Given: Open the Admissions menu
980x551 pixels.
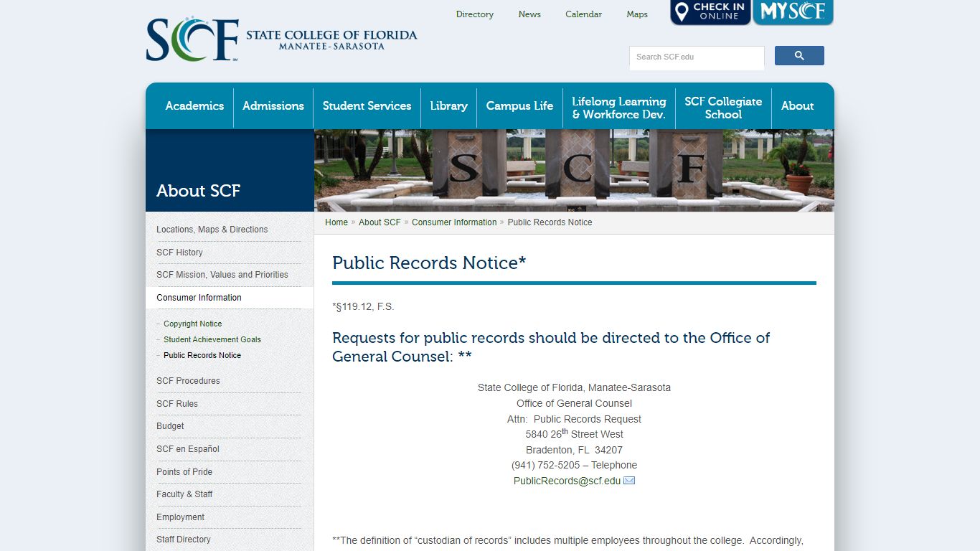Looking at the screenshot, I should 273,106.
